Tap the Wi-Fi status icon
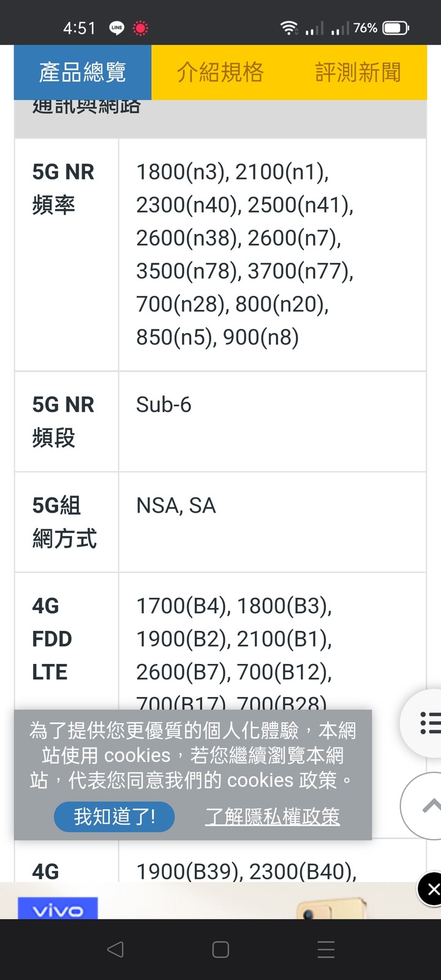The height and width of the screenshot is (980, 441). tap(289, 28)
